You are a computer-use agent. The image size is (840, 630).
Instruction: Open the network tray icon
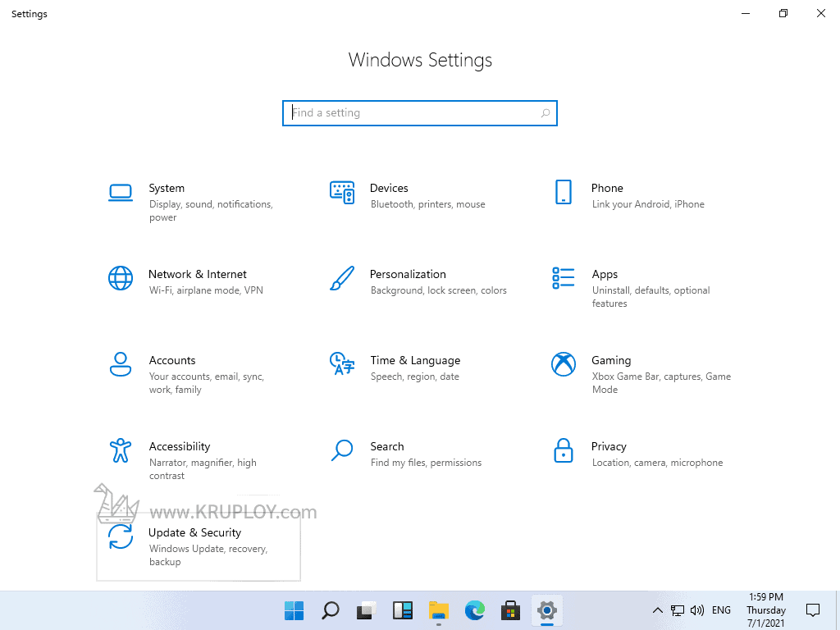[x=678, y=610]
